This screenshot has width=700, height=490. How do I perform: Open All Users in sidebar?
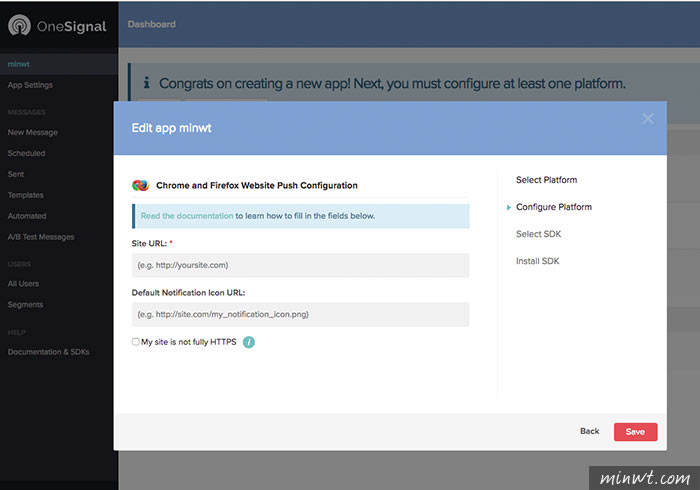click(23, 284)
